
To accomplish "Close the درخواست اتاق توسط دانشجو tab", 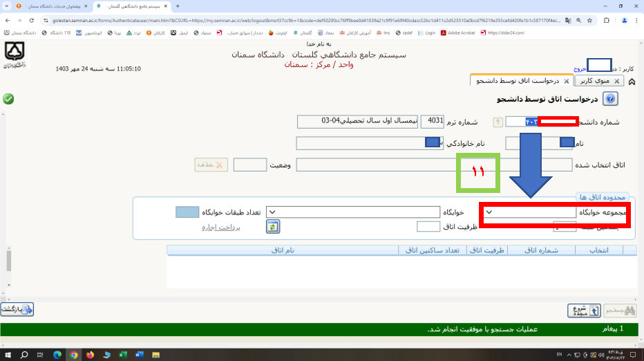I will click(x=567, y=81).
